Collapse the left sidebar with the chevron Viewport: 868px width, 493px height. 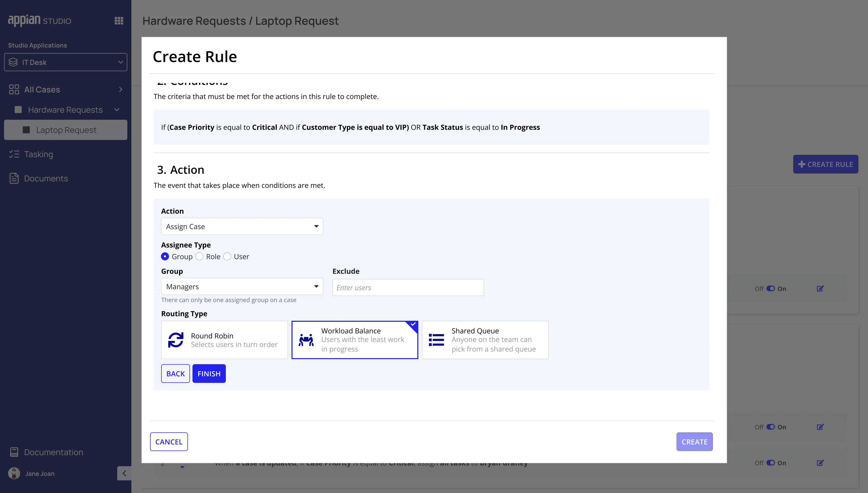(x=124, y=473)
